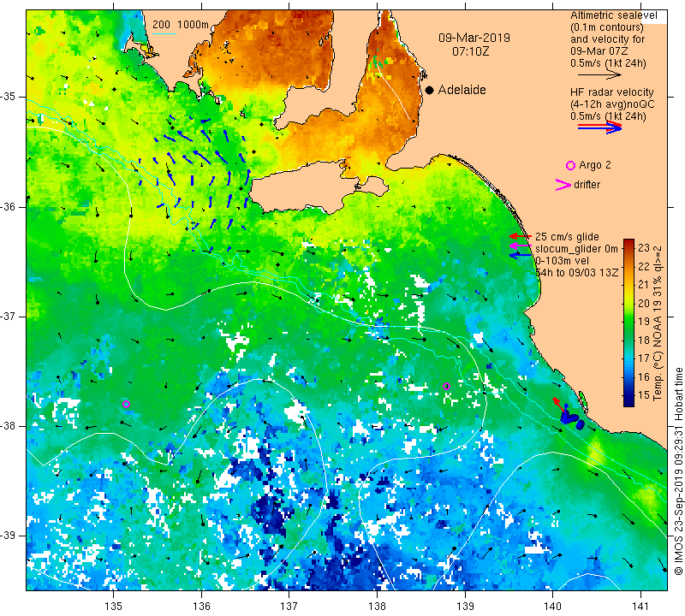Click the 'slocum_glider 0m' legend text
Screen dimensions: 685x616
tap(576, 249)
